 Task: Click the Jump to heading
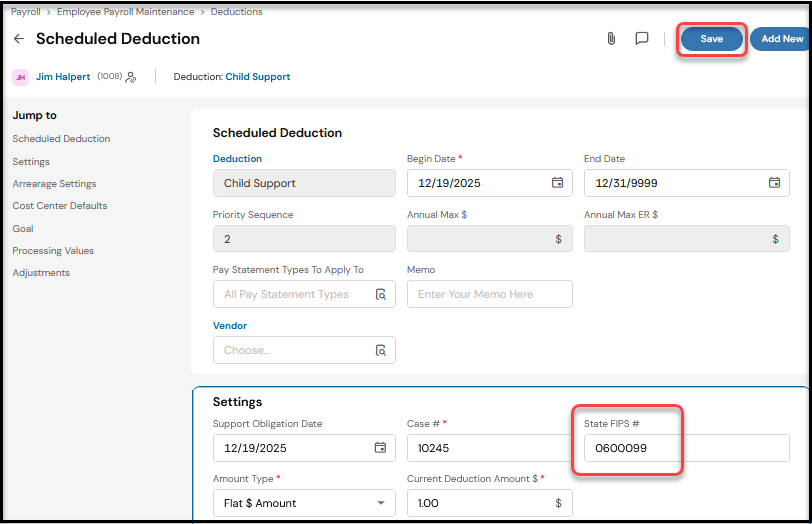click(35, 115)
